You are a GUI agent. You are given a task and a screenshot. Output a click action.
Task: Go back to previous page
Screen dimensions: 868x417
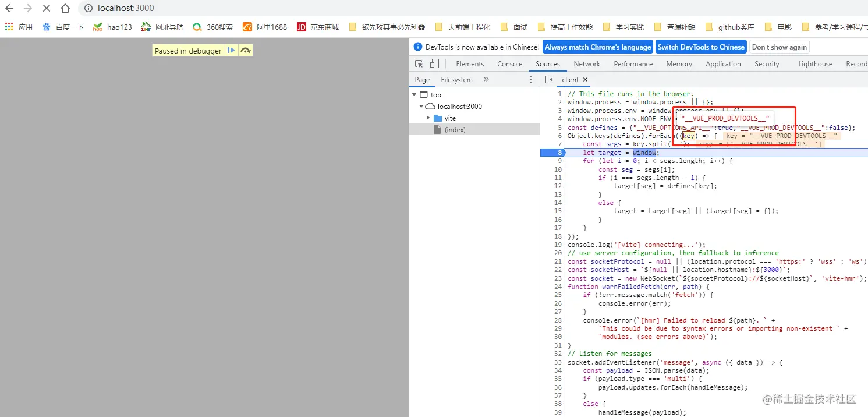[9, 9]
